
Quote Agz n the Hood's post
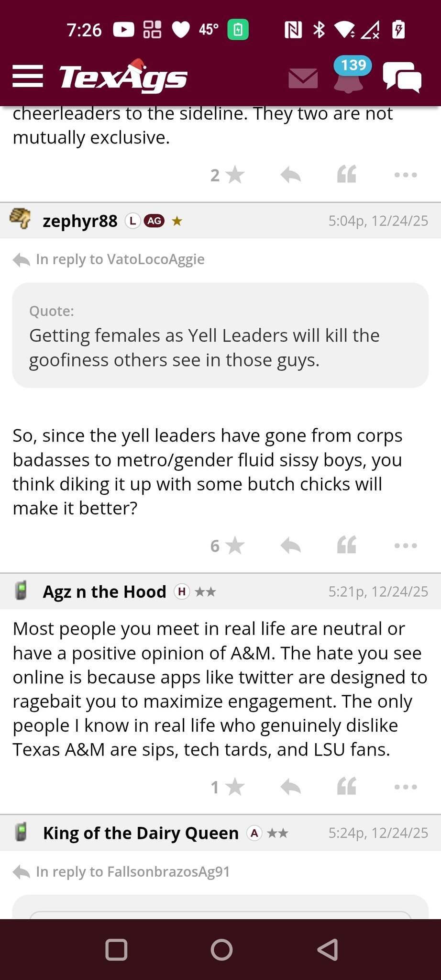(347, 787)
